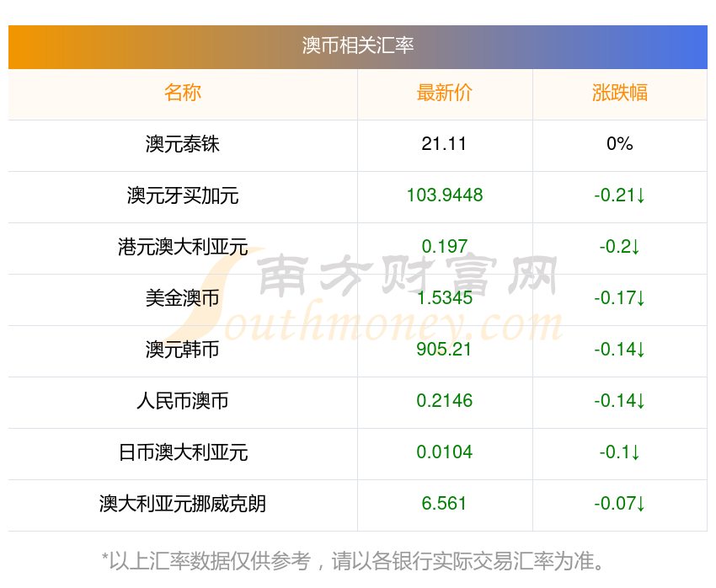716x588 pixels.
Task: Select the 澳大利亚元挪威克朗 row name
Action: click(x=183, y=504)
